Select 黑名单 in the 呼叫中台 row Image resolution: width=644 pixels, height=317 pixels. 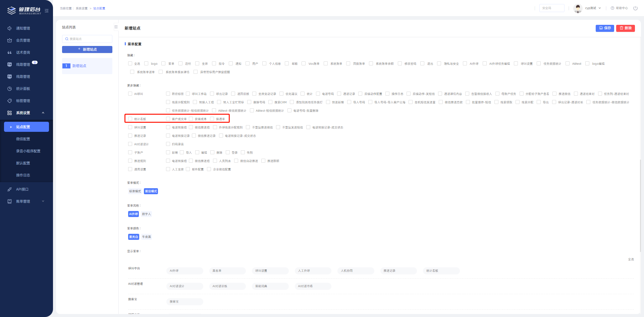point(227,271)
